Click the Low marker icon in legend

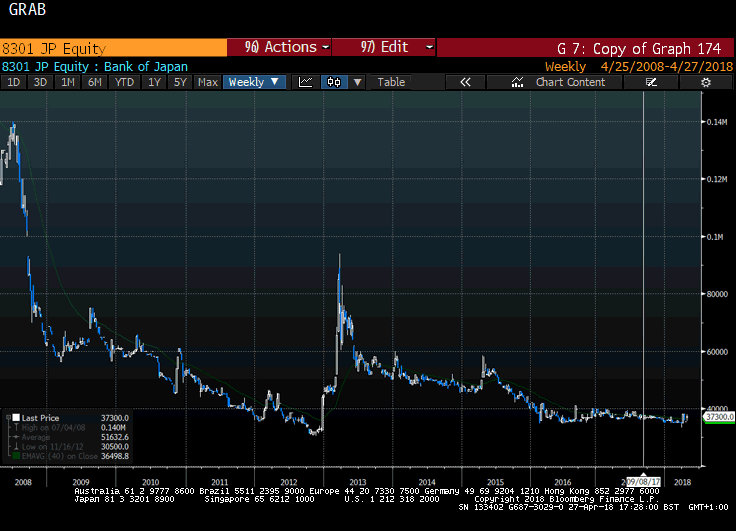pos(14,446)
